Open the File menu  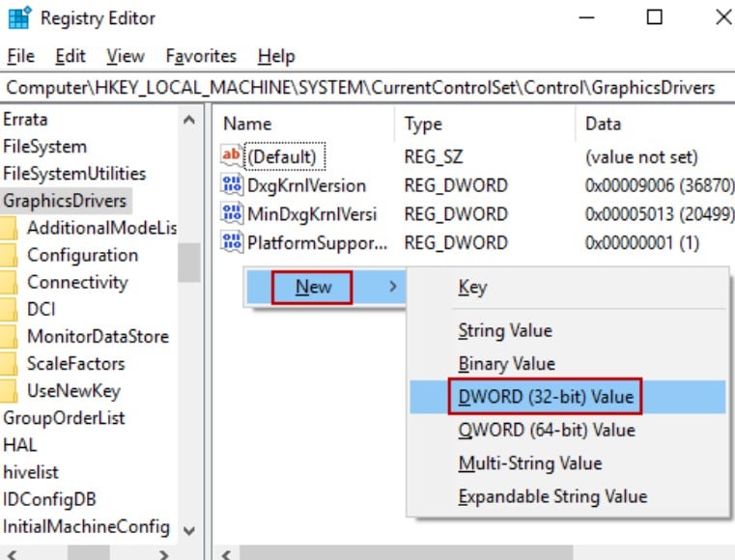[20, 56]
